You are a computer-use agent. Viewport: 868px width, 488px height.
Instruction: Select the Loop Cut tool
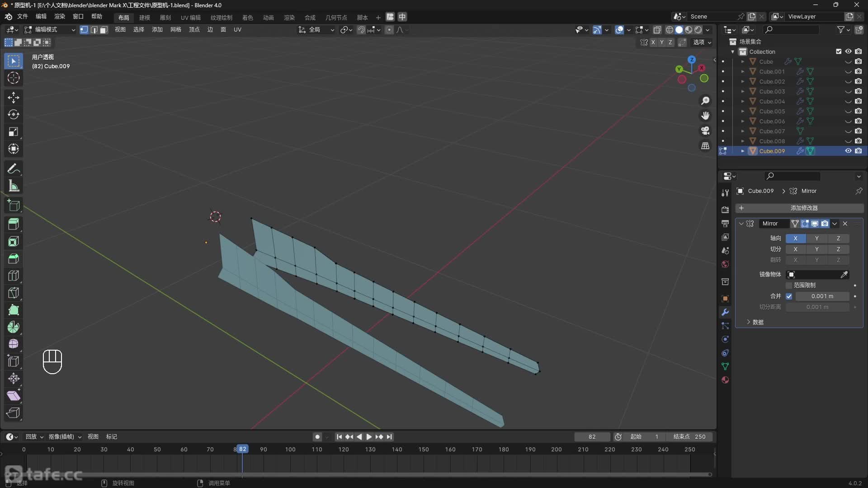tap(14, 276)
